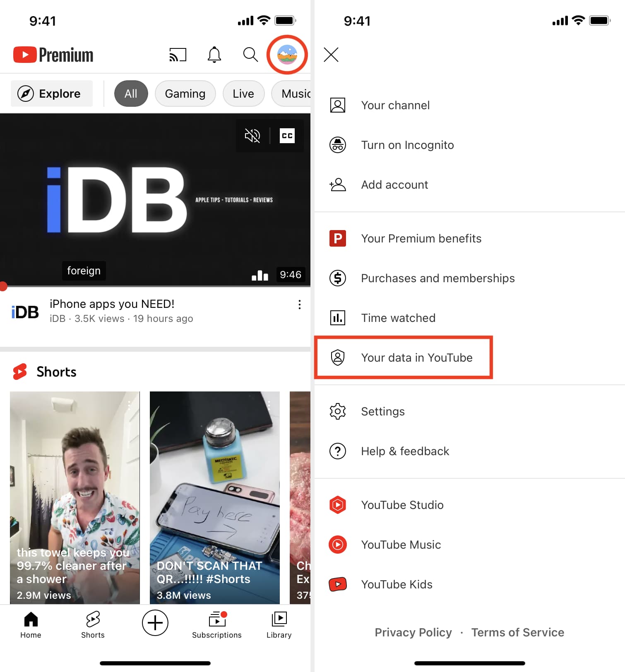Image resolution: width=625 pixels, height=672 pixels.
Task: Launch YouTube Kids
Action: (470, 584)
